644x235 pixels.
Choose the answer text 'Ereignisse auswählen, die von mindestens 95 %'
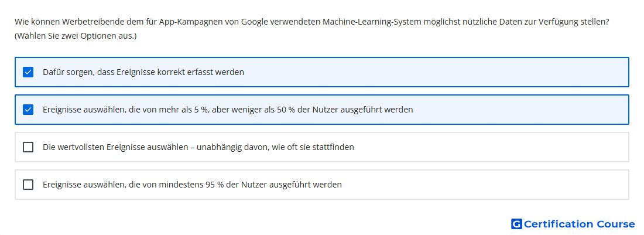(x=133, y=185)
